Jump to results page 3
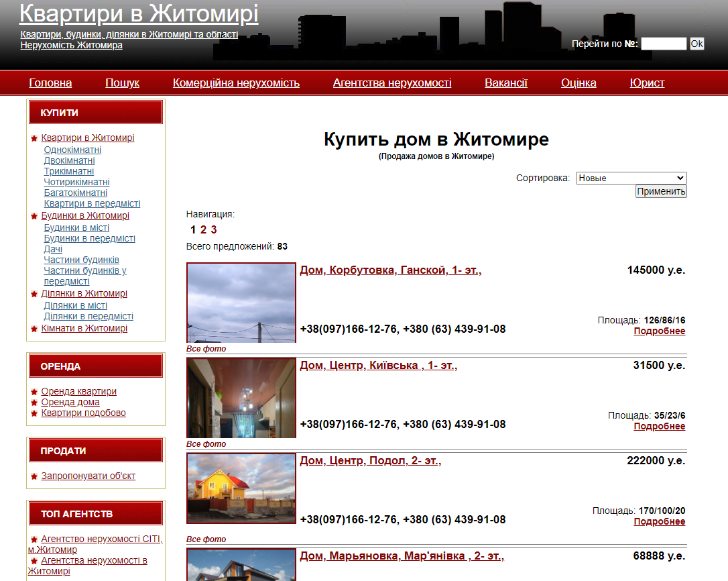This screenshot has height=581, width=728. pos(214,229)
